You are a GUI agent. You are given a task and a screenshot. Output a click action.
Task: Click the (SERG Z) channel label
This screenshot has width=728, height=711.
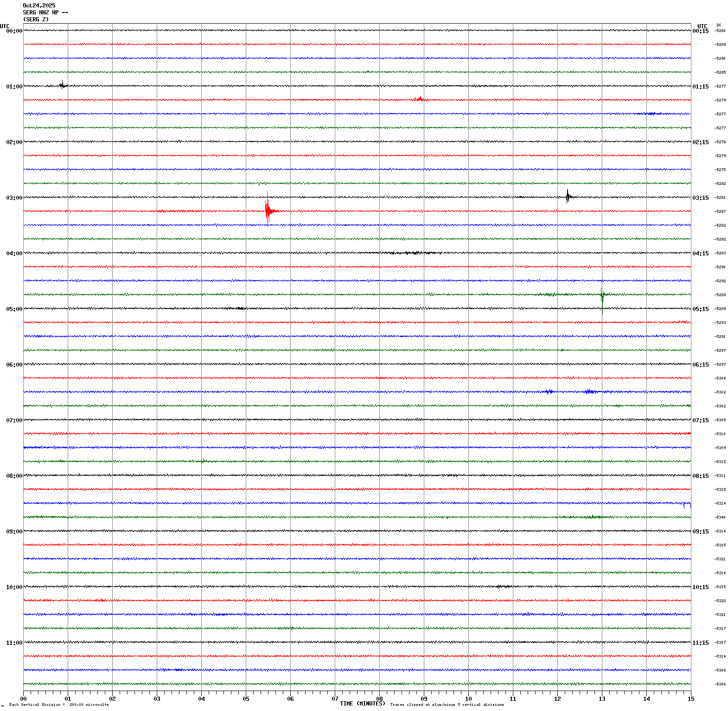[x=36, y=19]
